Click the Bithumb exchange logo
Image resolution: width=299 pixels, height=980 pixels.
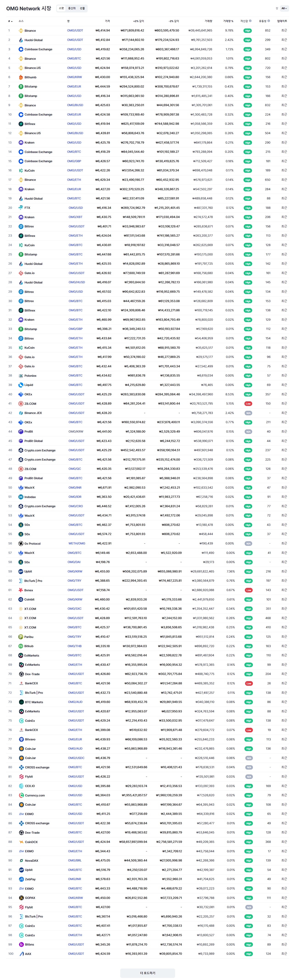21,77
